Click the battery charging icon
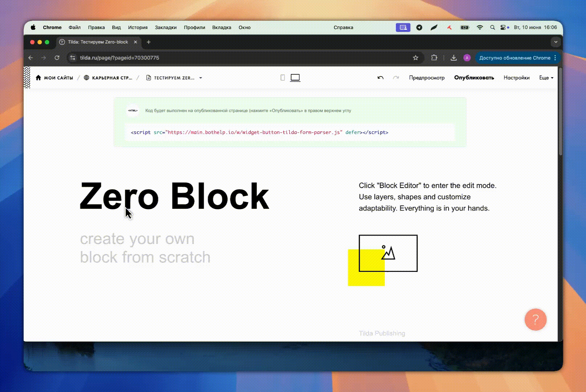Screen dimensions: 586x392 pyautogui.click(x=465, y=27)
